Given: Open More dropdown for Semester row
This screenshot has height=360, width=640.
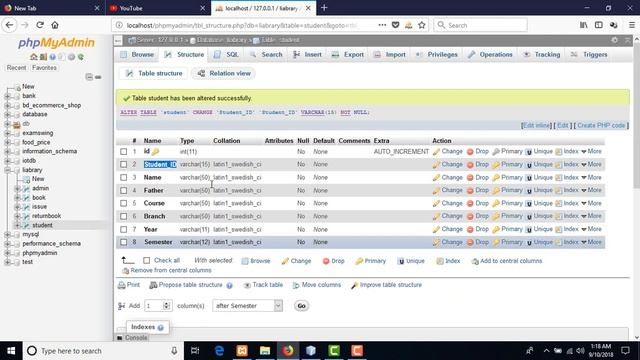Looking at the screenshot, I should click(591, 242).
